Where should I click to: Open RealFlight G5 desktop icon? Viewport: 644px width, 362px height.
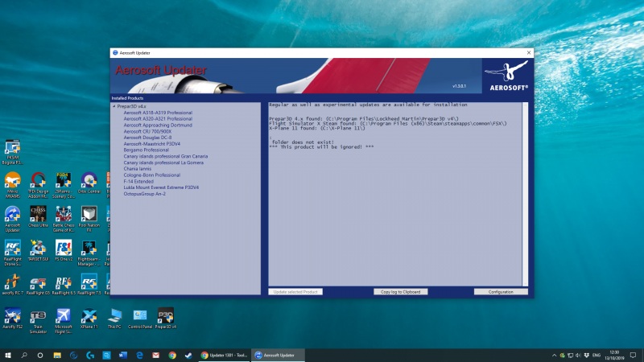pyautogui.click(x=38, y=285)
